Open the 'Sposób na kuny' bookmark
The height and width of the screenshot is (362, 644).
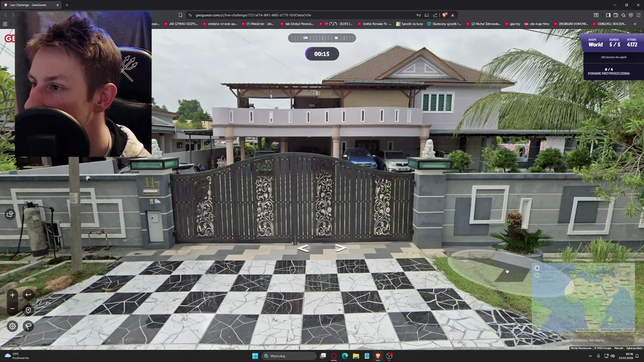pos(410,24)
